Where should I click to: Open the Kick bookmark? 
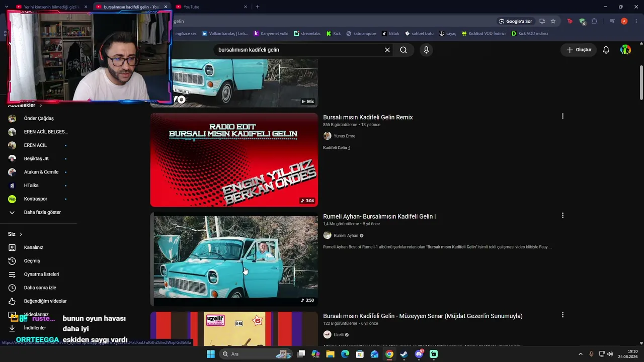coord(333,34)
